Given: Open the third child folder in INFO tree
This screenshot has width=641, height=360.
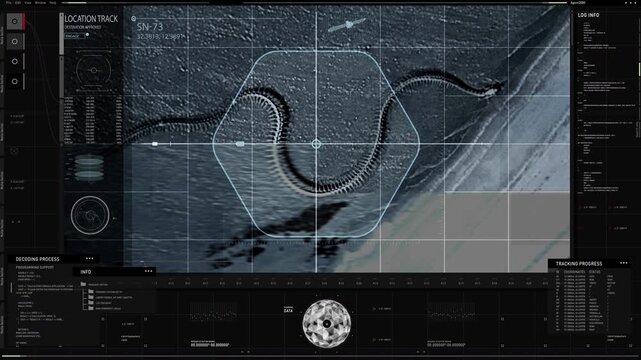Looking at the screenshot, I should point(91,303).
